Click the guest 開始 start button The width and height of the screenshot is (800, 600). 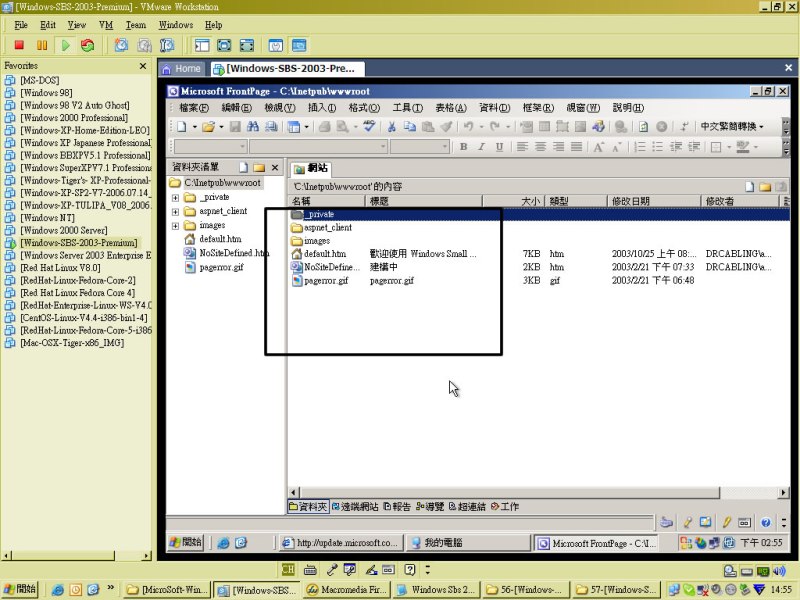186,542
